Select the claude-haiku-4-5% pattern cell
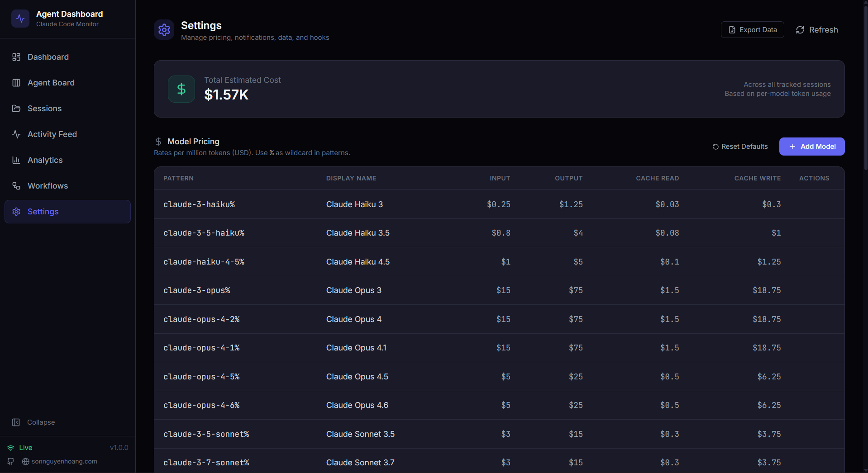 point(204,262)
